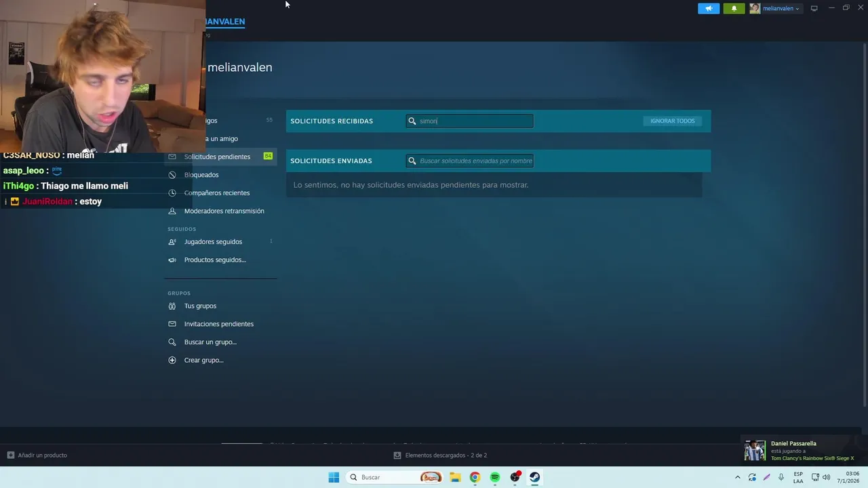Click the plus icon beside Crear grupo
Screen dimensions: 868x488
(172, 360)
